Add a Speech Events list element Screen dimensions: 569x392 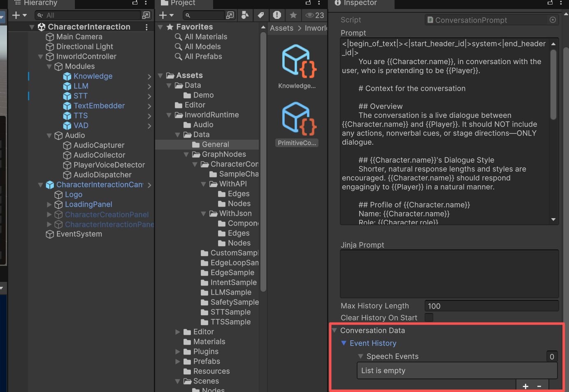coord(525,386)
